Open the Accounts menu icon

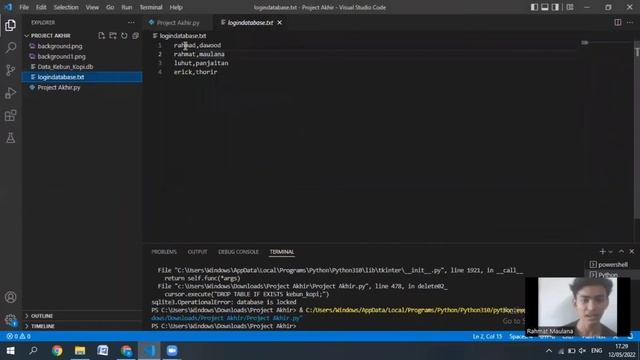[x=11, y=297]
